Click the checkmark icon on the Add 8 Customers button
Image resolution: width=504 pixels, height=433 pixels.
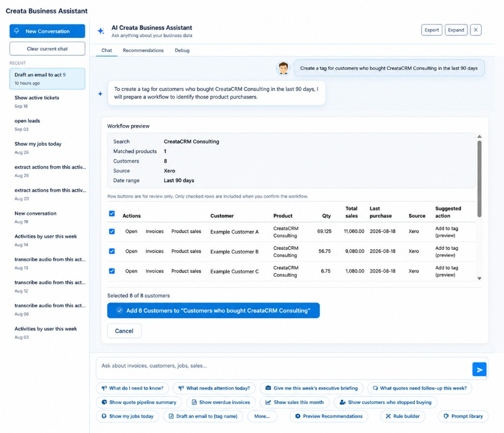pos(120,310)
